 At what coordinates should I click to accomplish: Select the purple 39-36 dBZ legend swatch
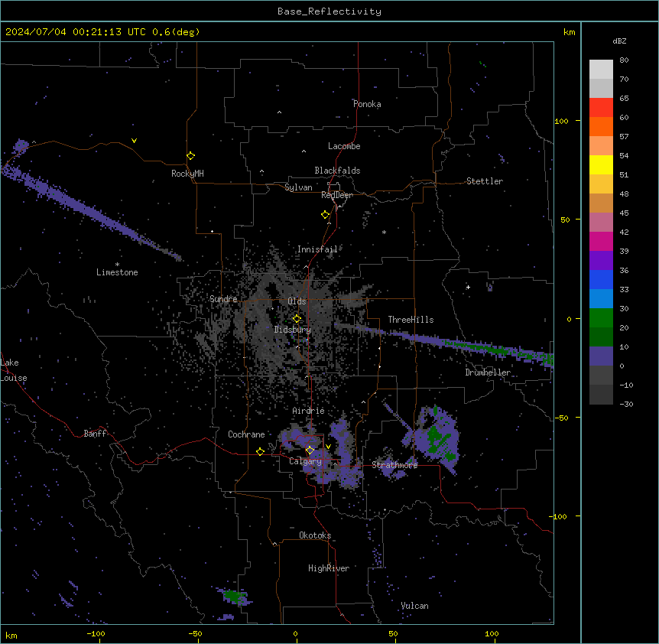601,261
